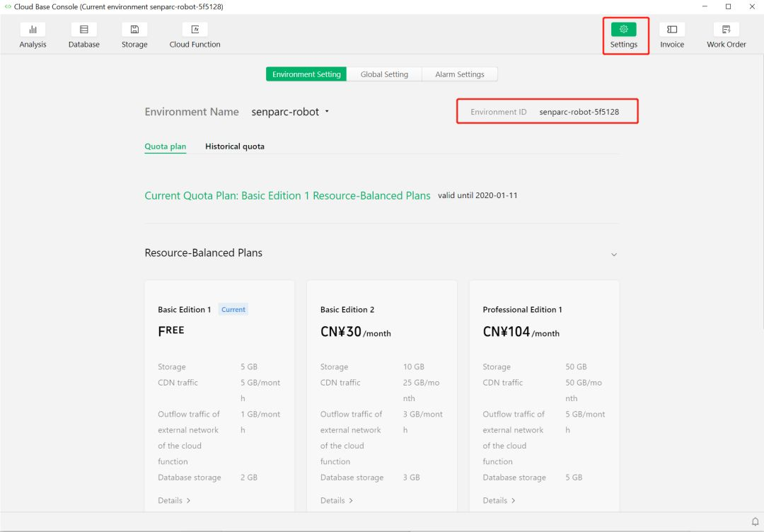Viewport: 764px width, 532px height.
Task: Click the Basic Edition 2 plan title
Action: 347,309
